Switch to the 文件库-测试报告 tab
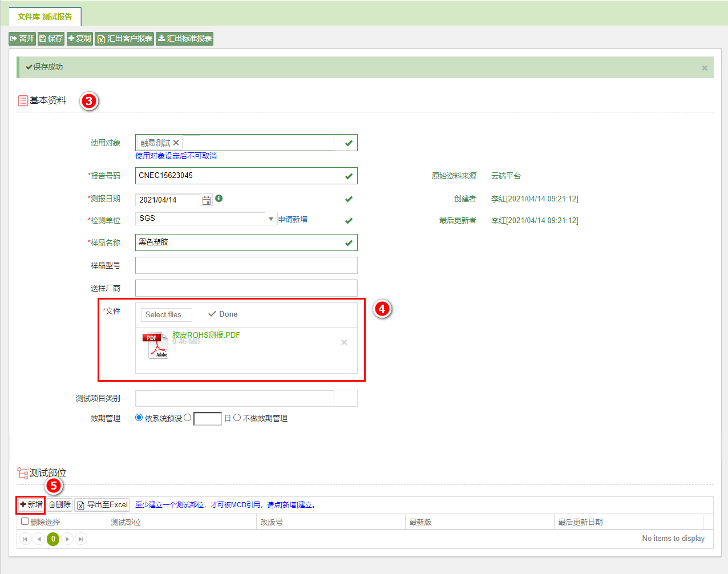The width and height of the screenshot is (728, 574). (45, 17)
